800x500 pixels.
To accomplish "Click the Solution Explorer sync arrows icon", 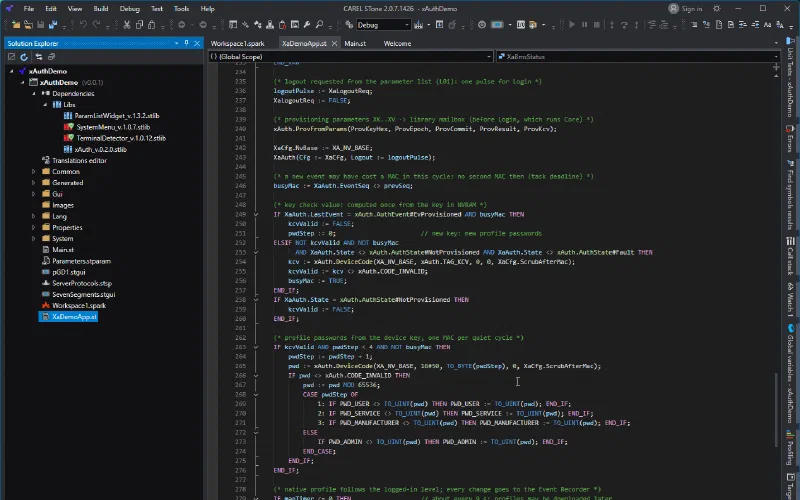I will pos(39,57).
